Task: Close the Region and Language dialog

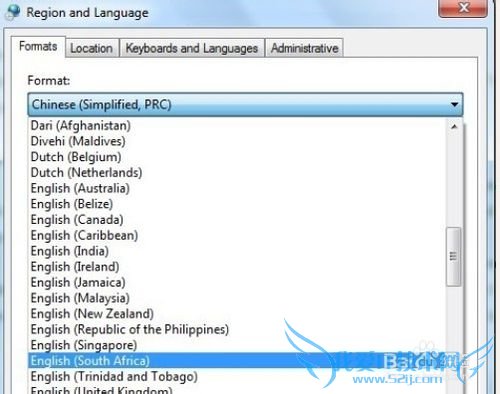Action: tap(463, 7)
